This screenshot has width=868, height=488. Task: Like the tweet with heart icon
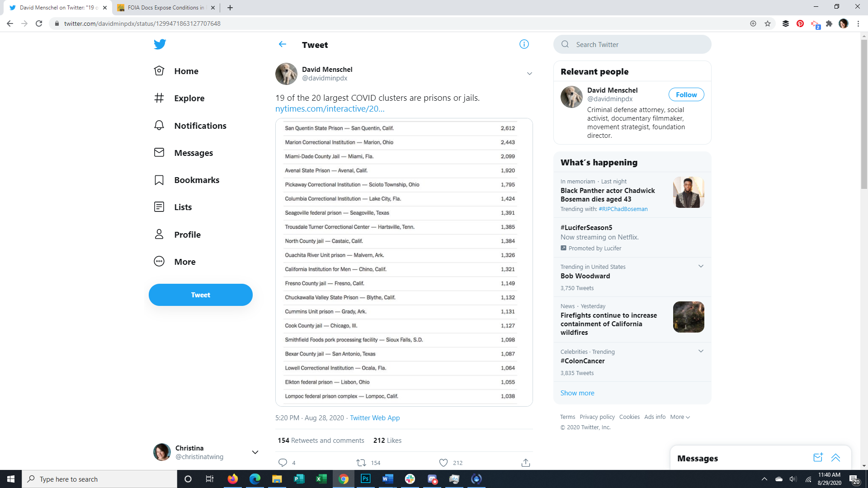click(443, 462)
